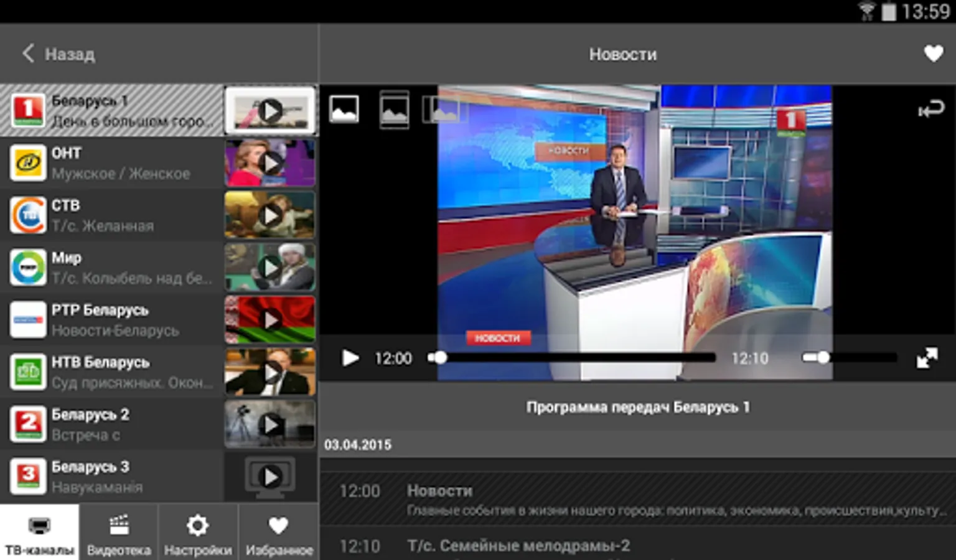The height and width of the screenshot is (560, 956).
Task: Open the Видеотека tab
Action: point(119,533)
